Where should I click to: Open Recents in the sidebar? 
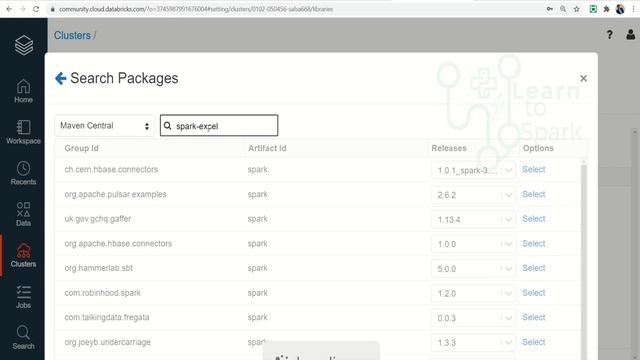point(23,173)
